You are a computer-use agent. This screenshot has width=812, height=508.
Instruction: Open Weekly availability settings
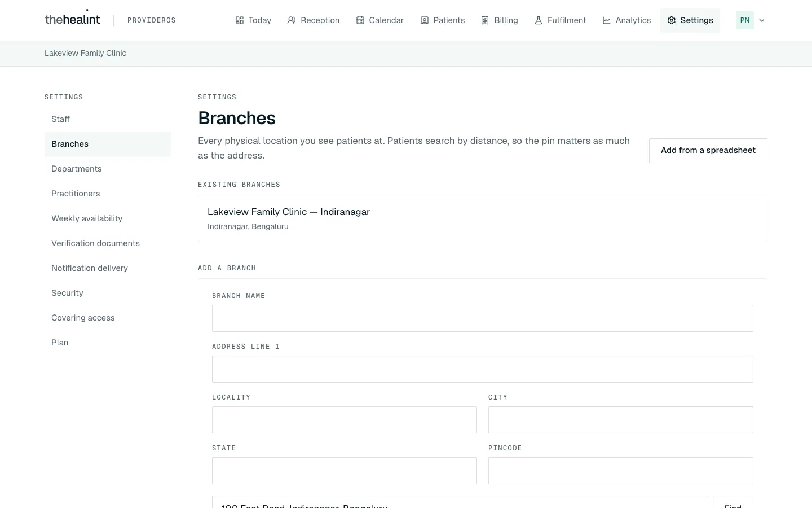click(108, 218)
